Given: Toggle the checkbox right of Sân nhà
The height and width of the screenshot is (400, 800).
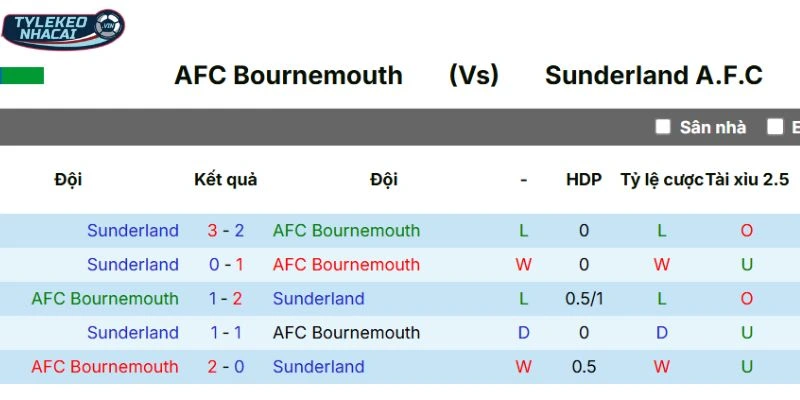Looking at the screenshot, I should tap(775, 126).
